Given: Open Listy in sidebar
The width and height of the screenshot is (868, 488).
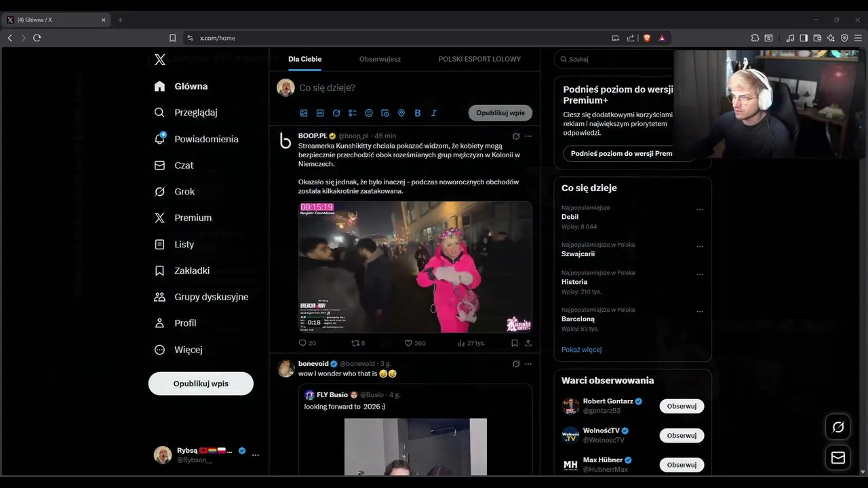Looking at the screenshot, I should [x=174, y=244].
